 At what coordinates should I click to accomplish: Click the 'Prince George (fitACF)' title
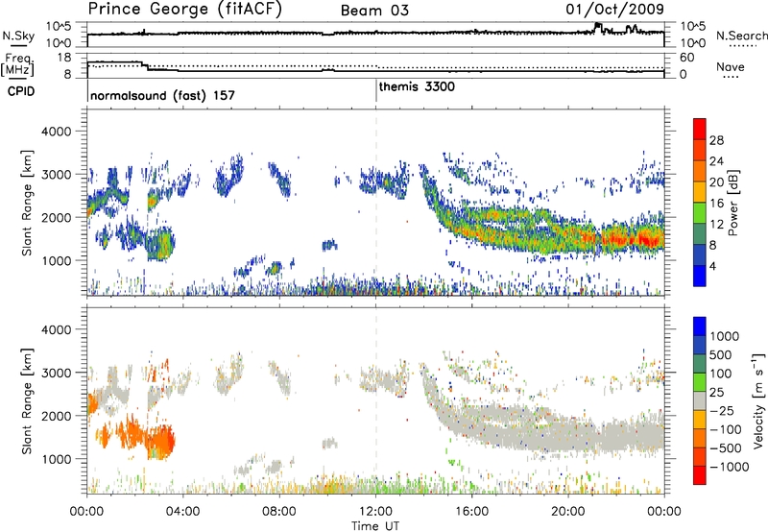point(185,9)
